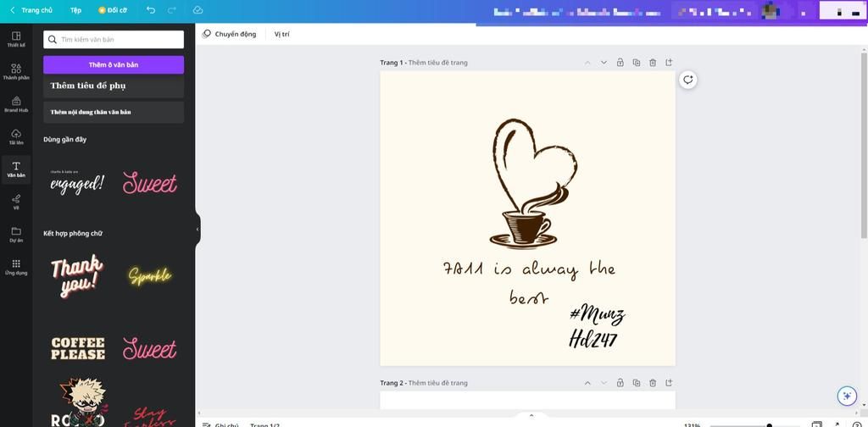This screenshot has width=868, height=427.
Task: Open the Đổi cỡ resize option
Action: pos(113,10)
